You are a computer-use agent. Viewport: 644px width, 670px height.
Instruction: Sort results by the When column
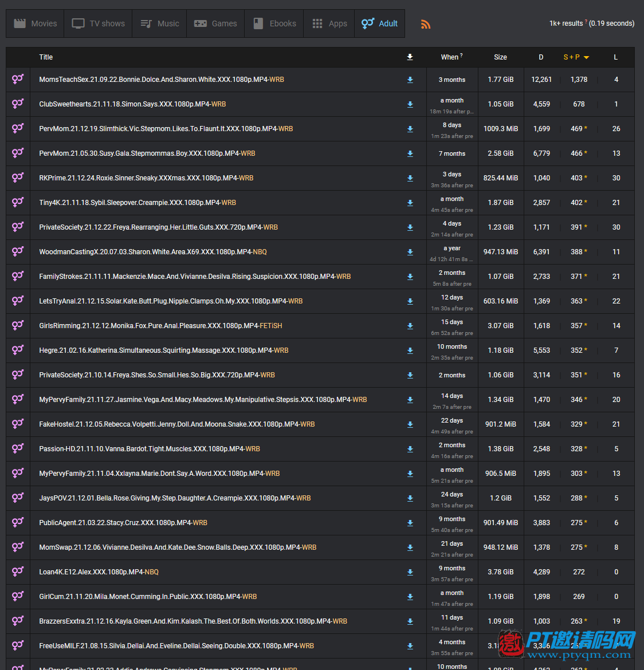tap(451, 57)
